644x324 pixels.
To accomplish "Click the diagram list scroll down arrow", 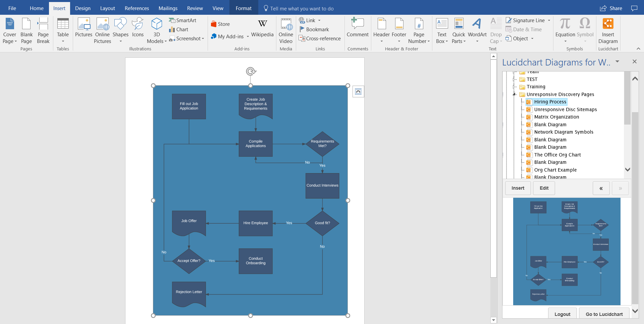I will [628, 170].
